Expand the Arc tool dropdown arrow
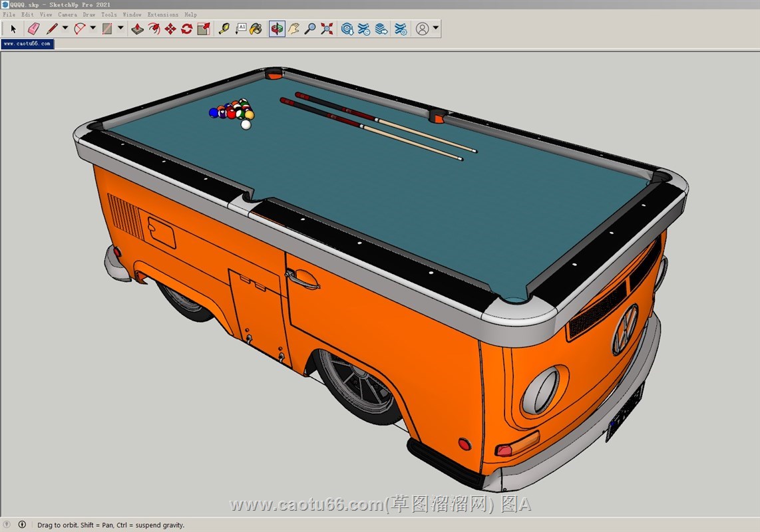 (x=93, y=28)
